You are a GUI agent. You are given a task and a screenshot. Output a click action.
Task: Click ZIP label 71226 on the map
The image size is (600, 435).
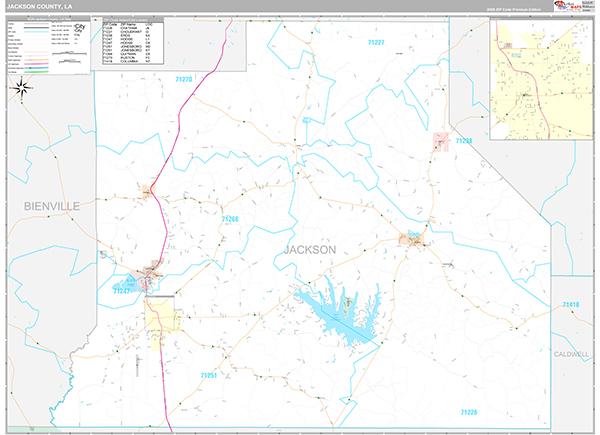[469, 412]
